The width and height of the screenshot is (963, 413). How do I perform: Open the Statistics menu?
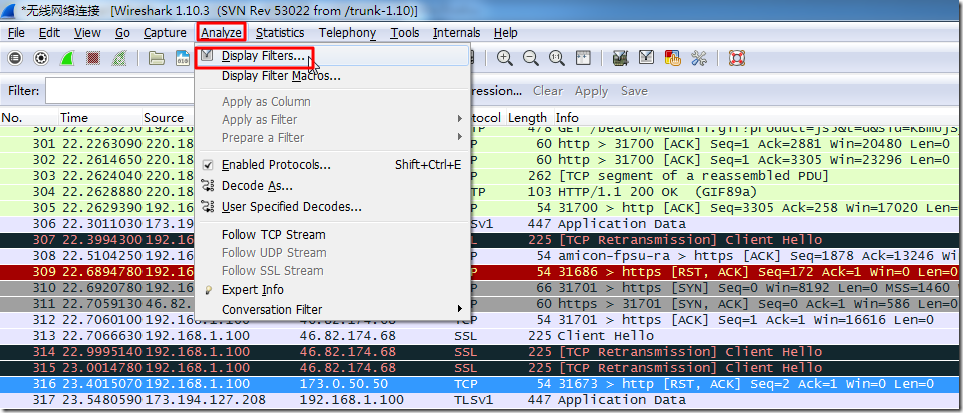pyautogui.click(x=280, y=33)
